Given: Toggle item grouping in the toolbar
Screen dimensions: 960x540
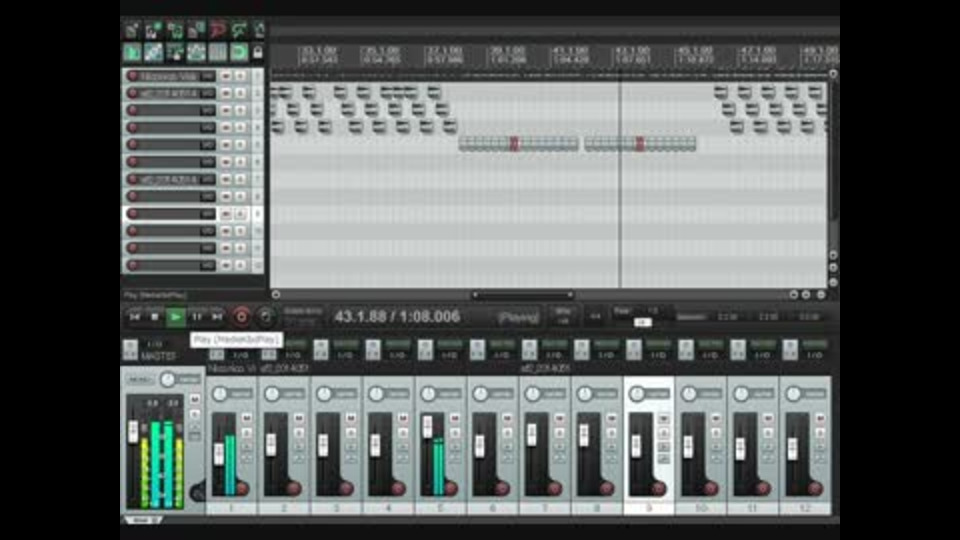Looking at the screenshot, I should [x=153, y=53].
